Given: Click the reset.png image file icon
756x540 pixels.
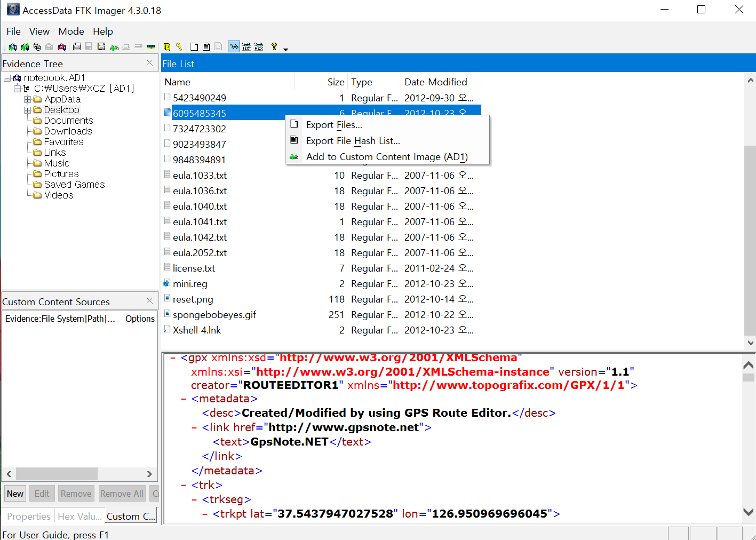Looking at the screenshot, I should pos(167,299).
